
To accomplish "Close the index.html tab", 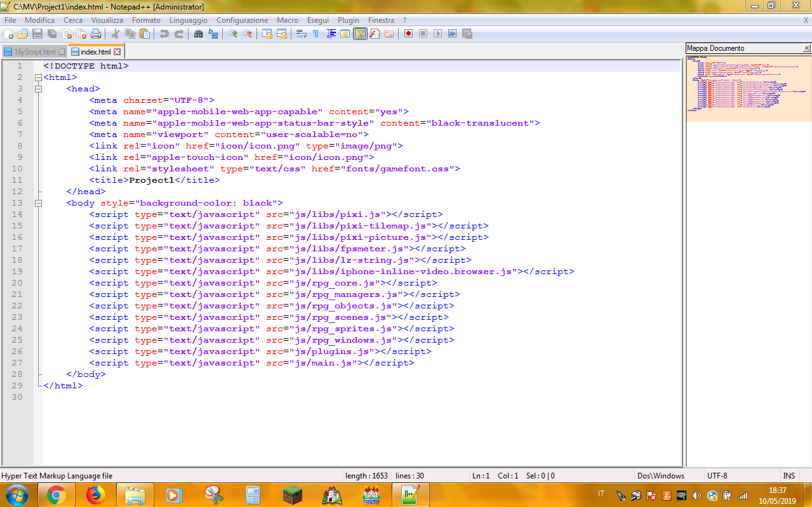I will (117, 52).
